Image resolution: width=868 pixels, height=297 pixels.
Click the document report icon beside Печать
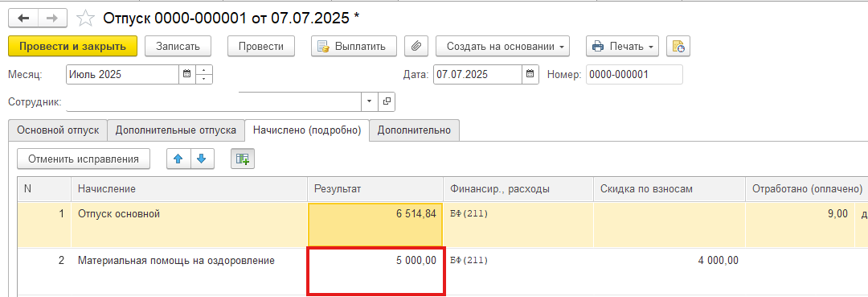point(678,47)
